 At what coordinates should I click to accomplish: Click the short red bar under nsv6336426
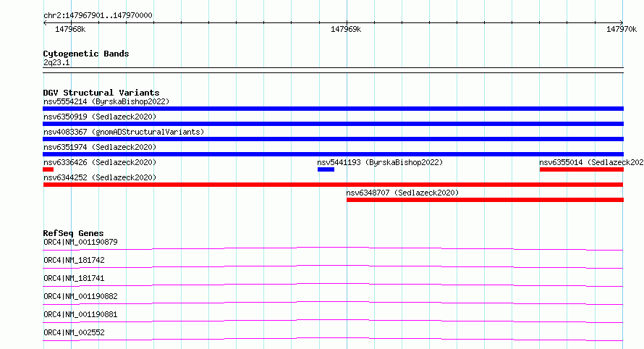[48, 169]
